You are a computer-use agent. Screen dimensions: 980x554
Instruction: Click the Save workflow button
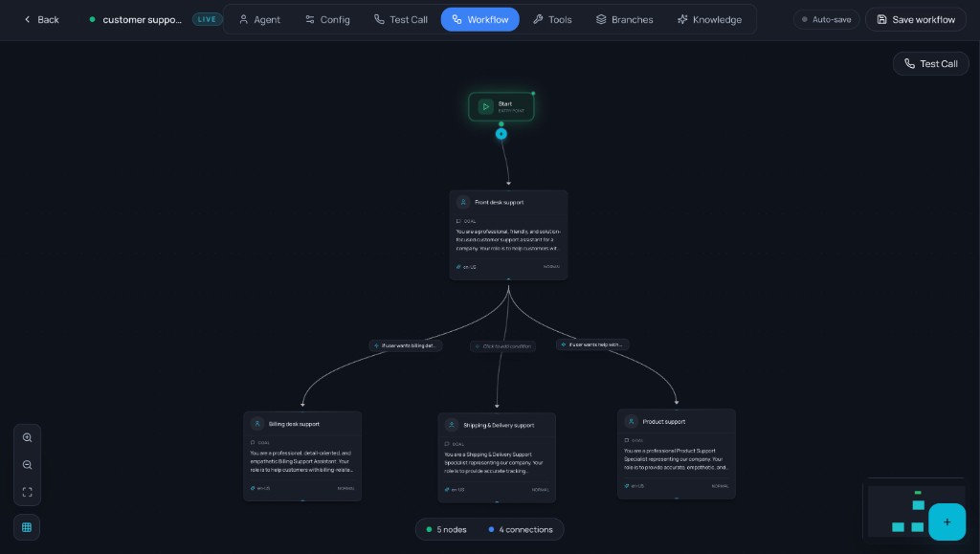915,19
